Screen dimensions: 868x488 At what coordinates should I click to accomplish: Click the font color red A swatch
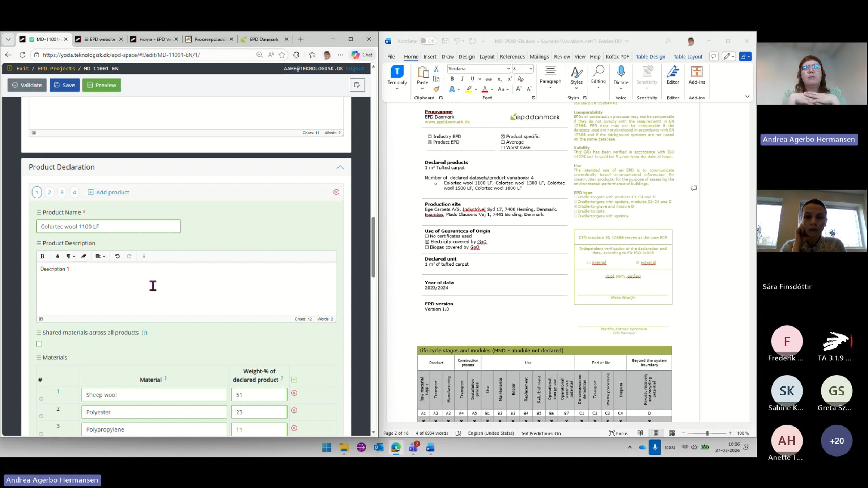point(485,89)
